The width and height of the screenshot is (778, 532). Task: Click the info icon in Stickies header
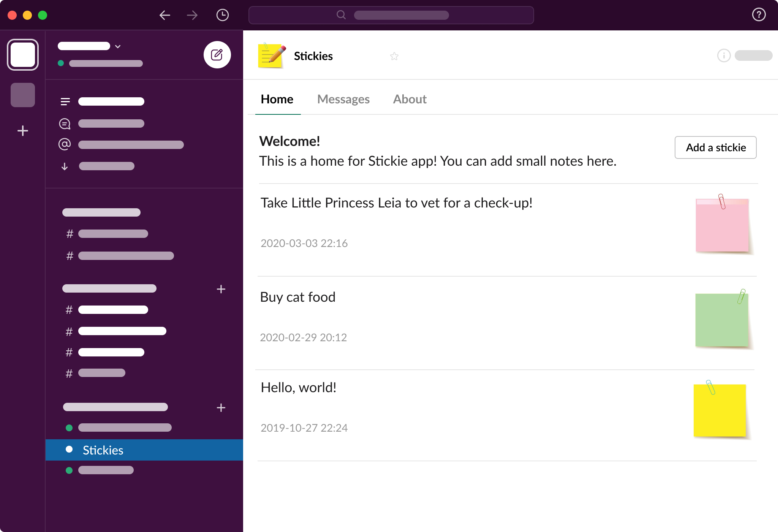coord(724,56)
